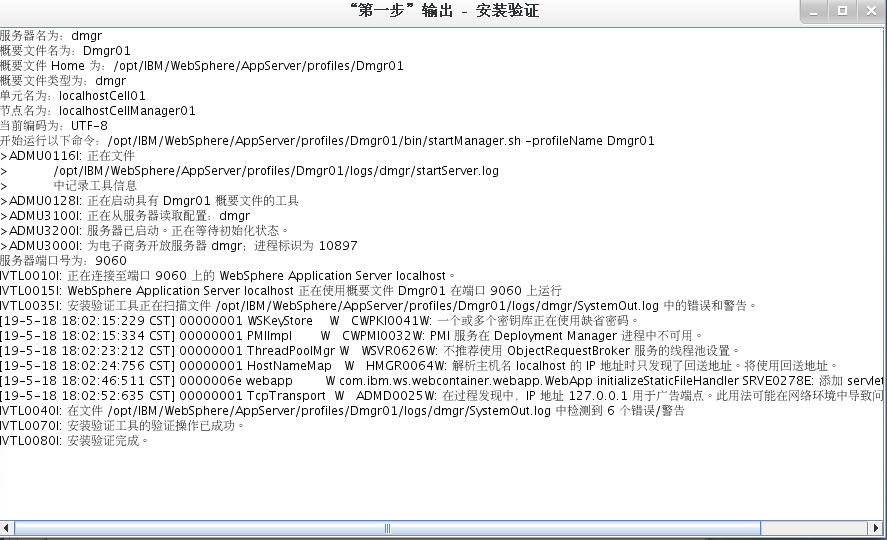887x540 pixels.
Task: Click the TcpTransport ADMD0025W warning line
Action: (x=441, y=395)
